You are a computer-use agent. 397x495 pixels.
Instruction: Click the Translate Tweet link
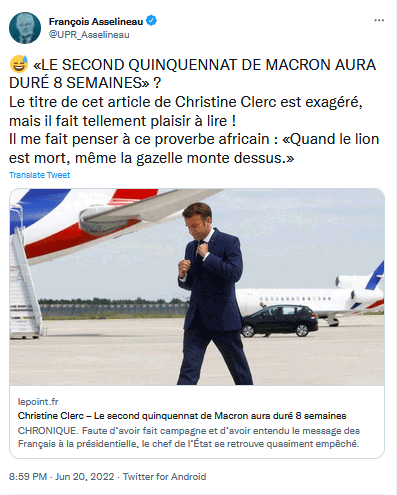click(x=40, y=175)
